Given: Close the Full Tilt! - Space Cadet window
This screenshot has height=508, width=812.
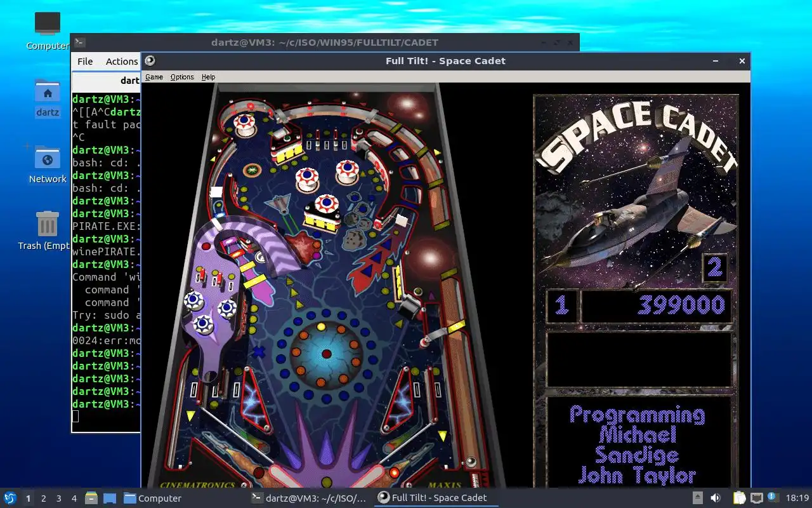Looking at the screenshot, I should tap(742, 61).
